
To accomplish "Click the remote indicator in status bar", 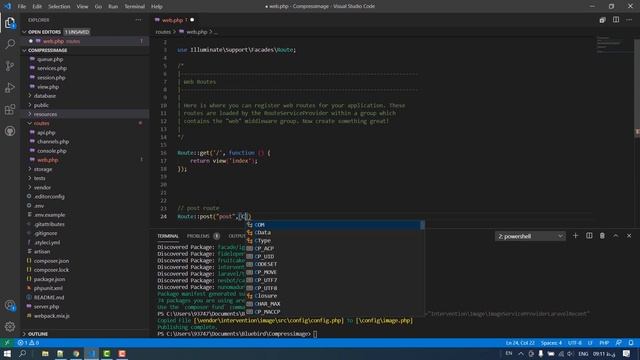I will click(x=7, y=343).
